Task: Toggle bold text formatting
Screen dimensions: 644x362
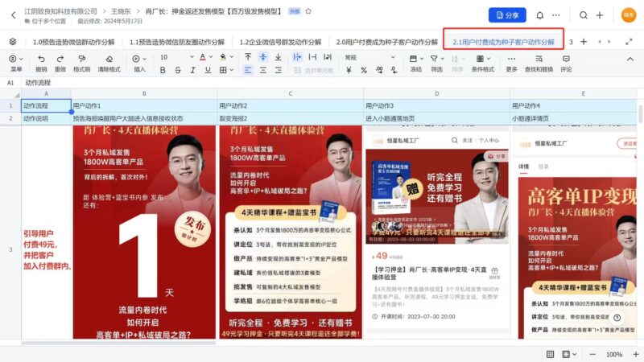Action: coord(163,70)
